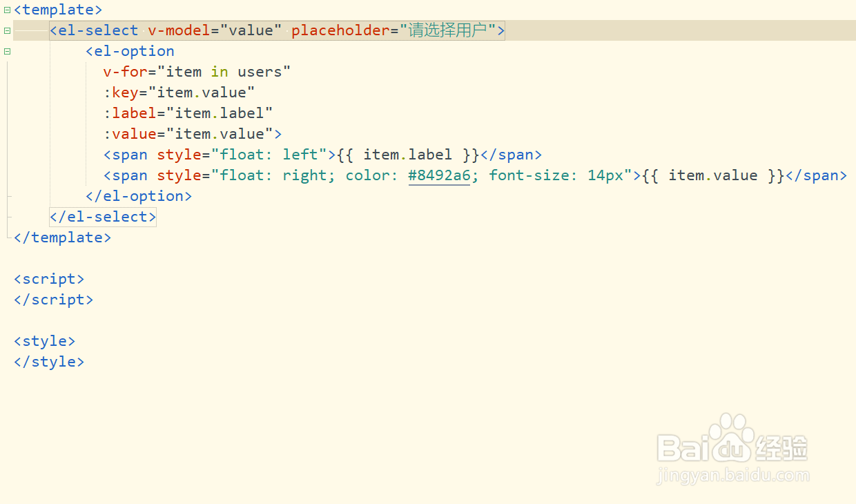The height and width of the screenshot is (504, 856).
Task: Click the placeholder value "请选择用户"
Action: pyautogui.click(x=448, y=30)
